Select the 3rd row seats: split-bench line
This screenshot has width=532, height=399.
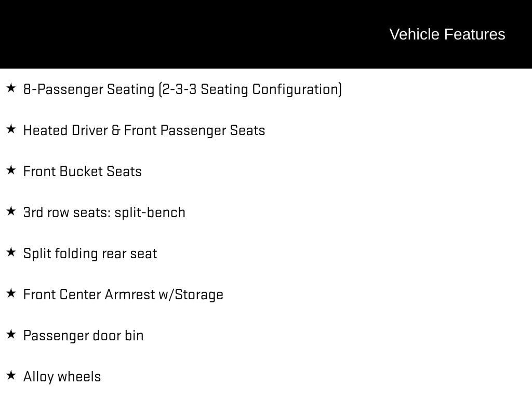104,212
